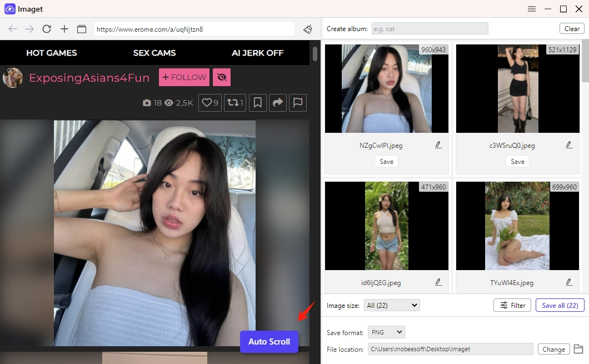Screen dimensions: 589x364
Task: Share the album via the arrow icon
Action: (x=277, y=103)
